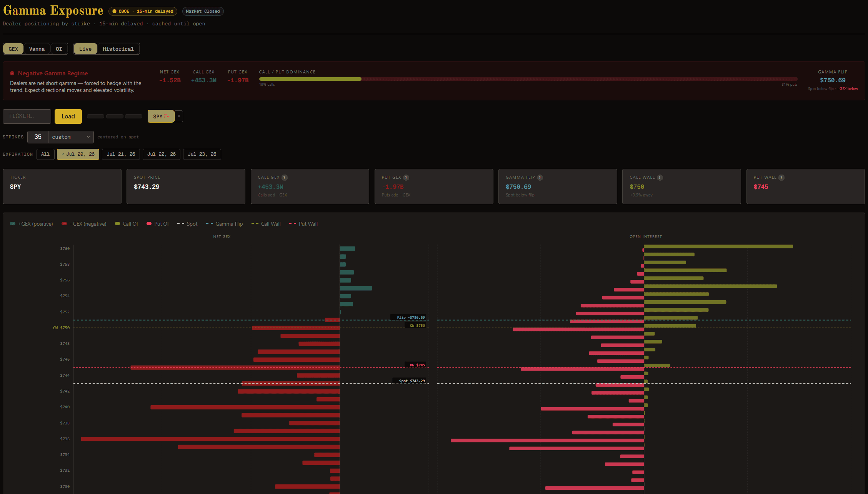The height and width of the screenshot is (494, 868).
Task: Click the Market Closed badge
Action: 203,11
